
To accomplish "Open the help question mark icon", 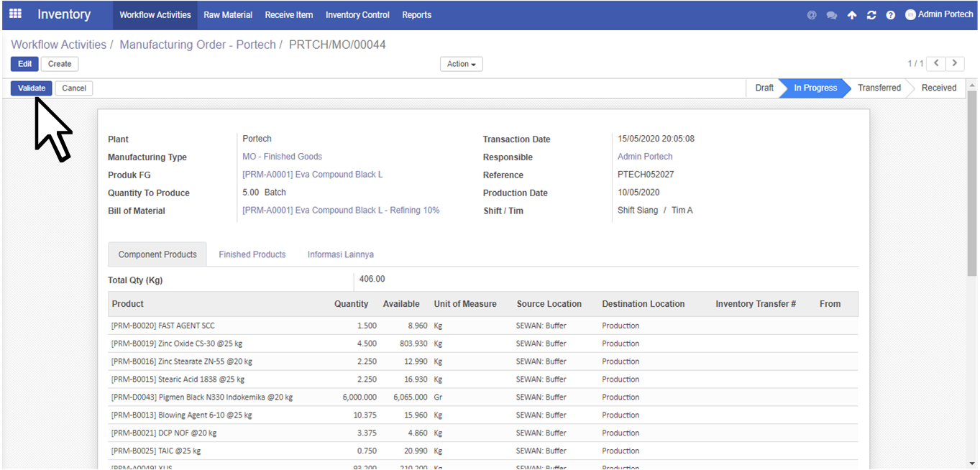I will [891, 15].
